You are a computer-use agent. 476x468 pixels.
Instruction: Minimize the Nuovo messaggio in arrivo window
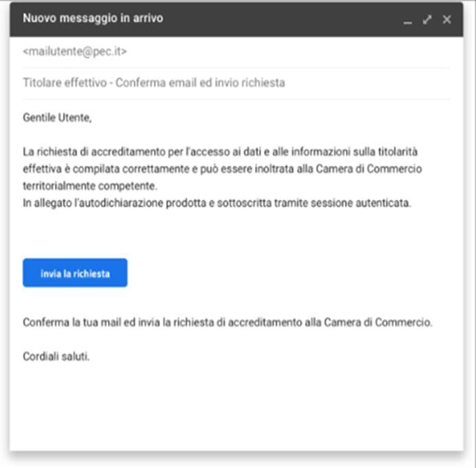click(407, 20)
